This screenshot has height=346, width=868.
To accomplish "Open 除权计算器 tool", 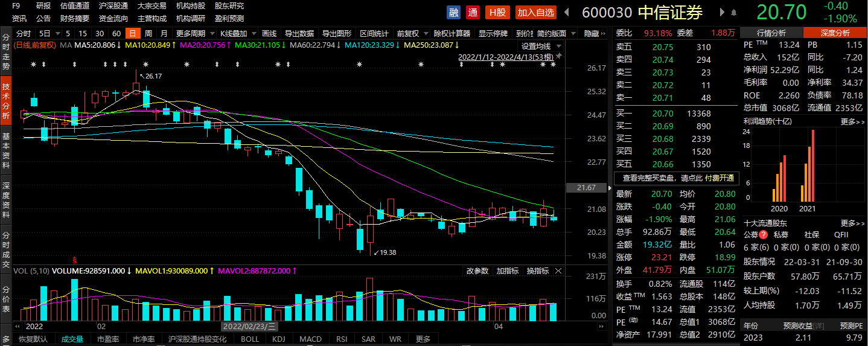I will [x=452, y=34].
